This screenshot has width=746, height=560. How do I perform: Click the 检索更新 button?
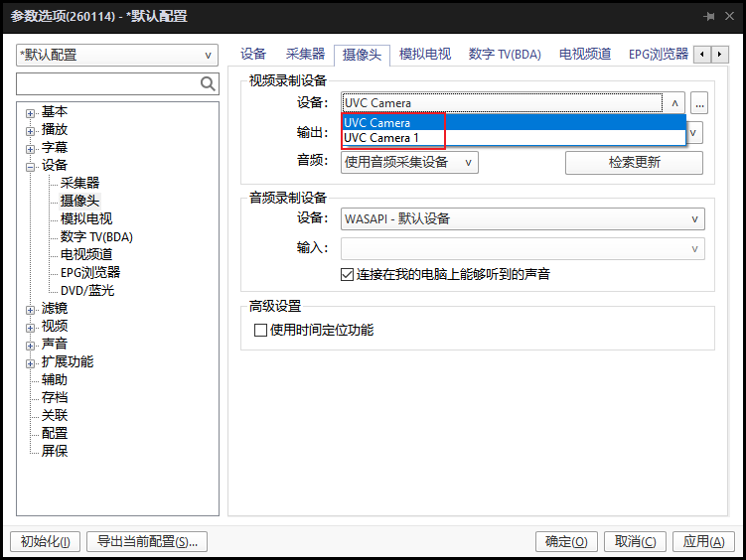click(634, 162)
